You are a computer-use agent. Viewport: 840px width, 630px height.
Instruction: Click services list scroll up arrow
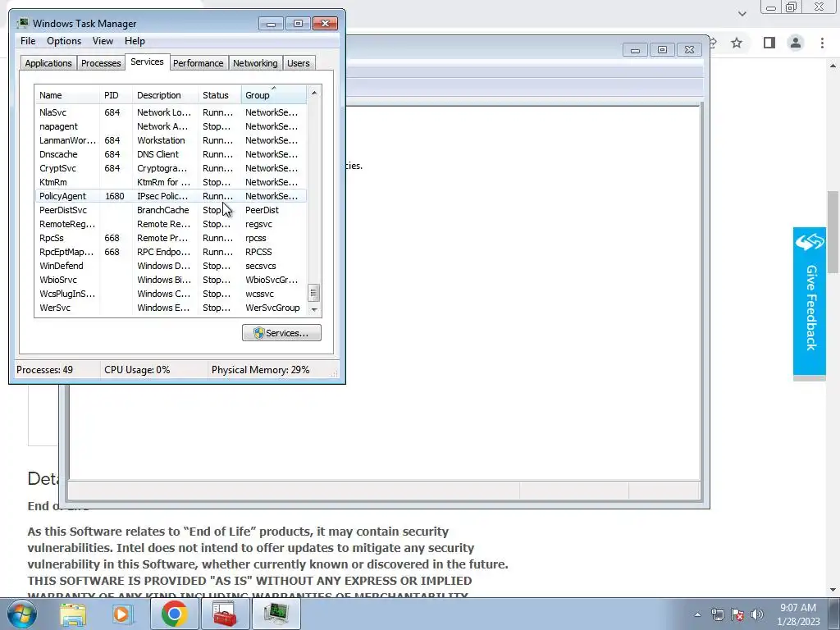click(314, 93)
